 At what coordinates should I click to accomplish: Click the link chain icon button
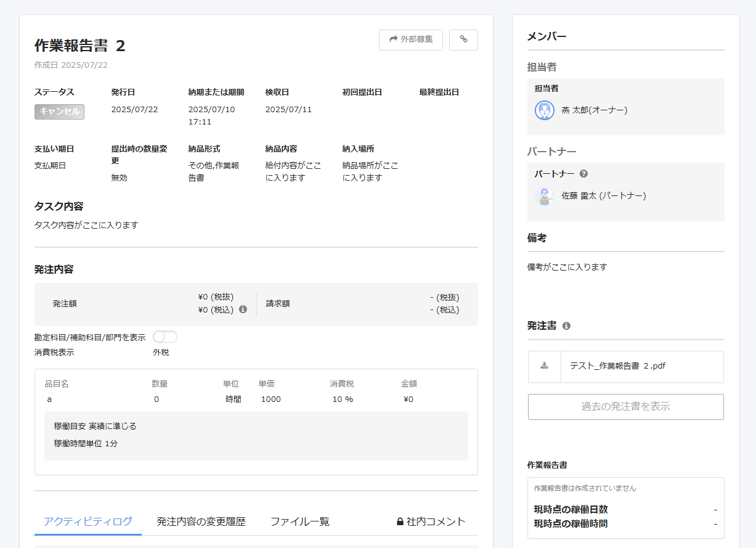pyautogui.click(x=463, y=39)
